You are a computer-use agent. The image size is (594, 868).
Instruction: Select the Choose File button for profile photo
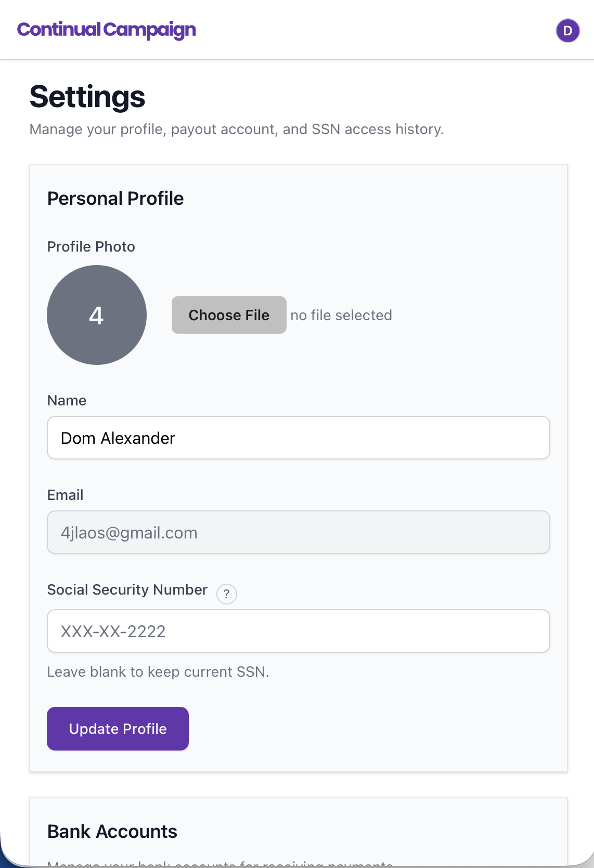[228, 315]
